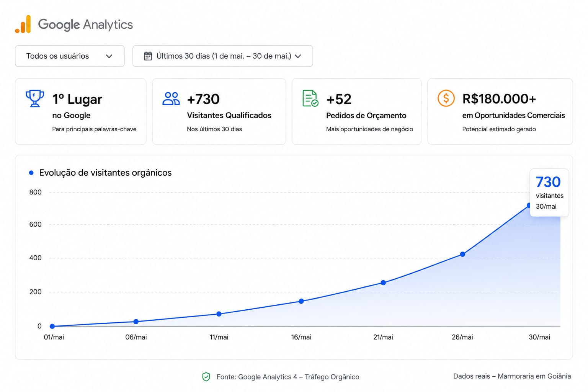This screenshot has width=588, height=392.
Task: Click the +730 metric value
Action: [203, 99]
